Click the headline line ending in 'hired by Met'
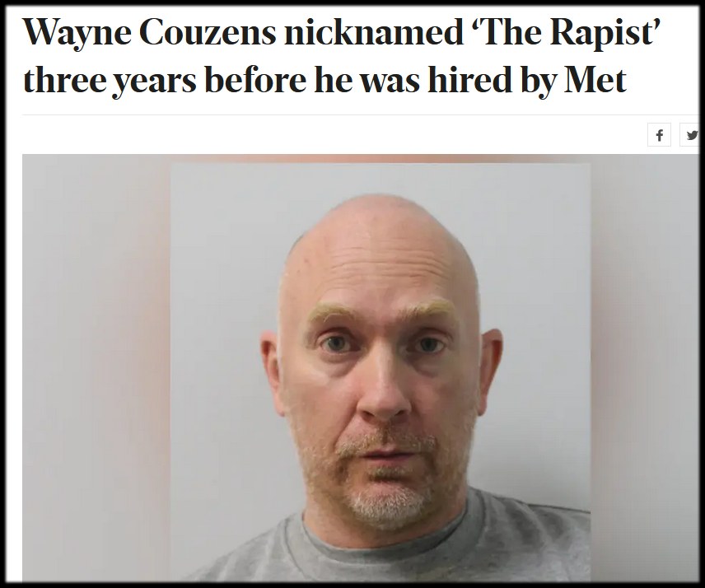This screenshot has width=705, height=588. point(324,82)
